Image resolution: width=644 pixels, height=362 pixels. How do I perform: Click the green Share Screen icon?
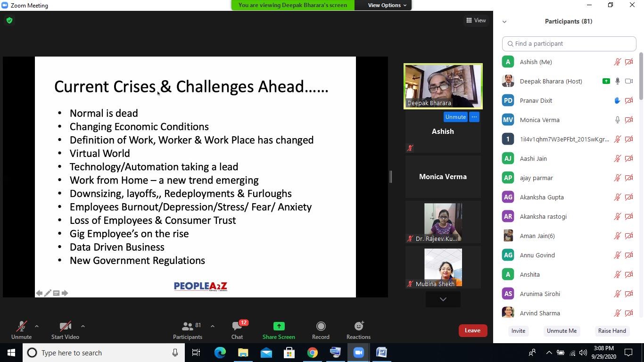(279, 327)
